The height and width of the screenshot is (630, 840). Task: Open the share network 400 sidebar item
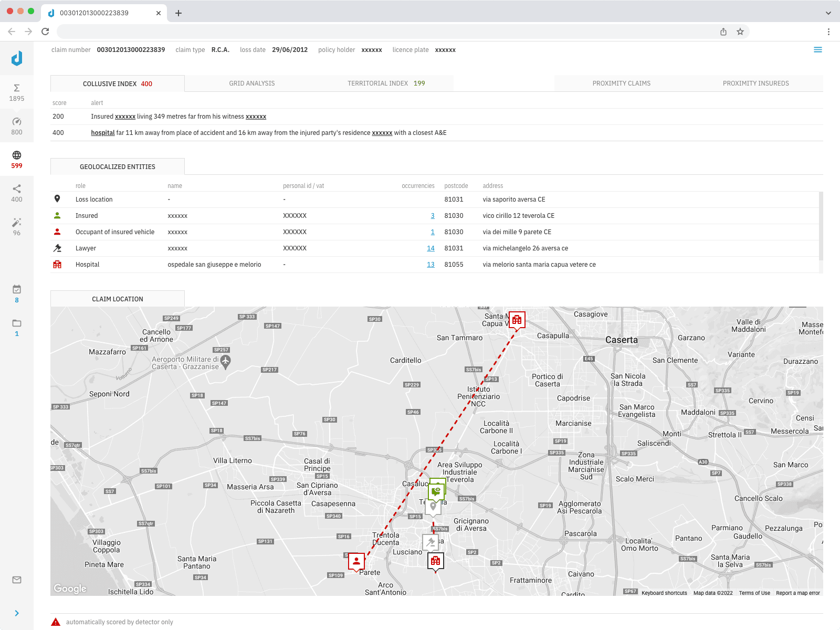pyautogui.click(x=17, y=193)
